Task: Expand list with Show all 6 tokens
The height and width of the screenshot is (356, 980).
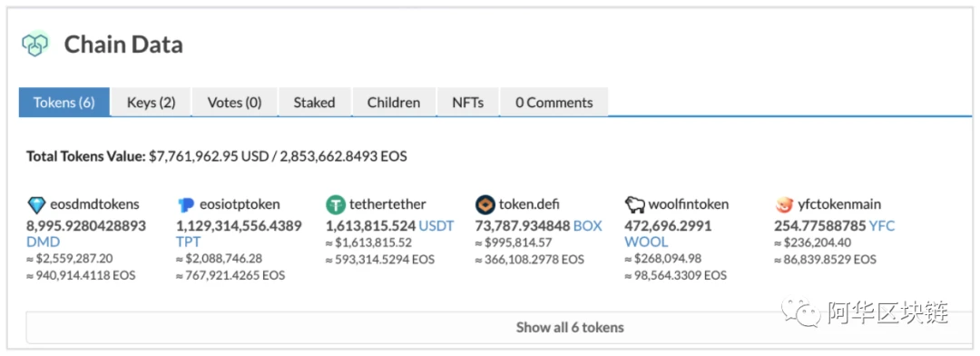Action: coord(499,327)
